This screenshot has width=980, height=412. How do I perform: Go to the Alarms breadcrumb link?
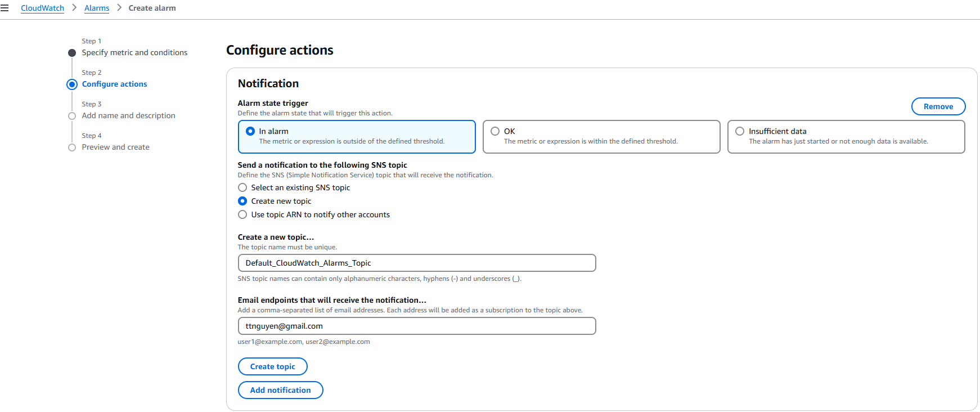[97, 8]
